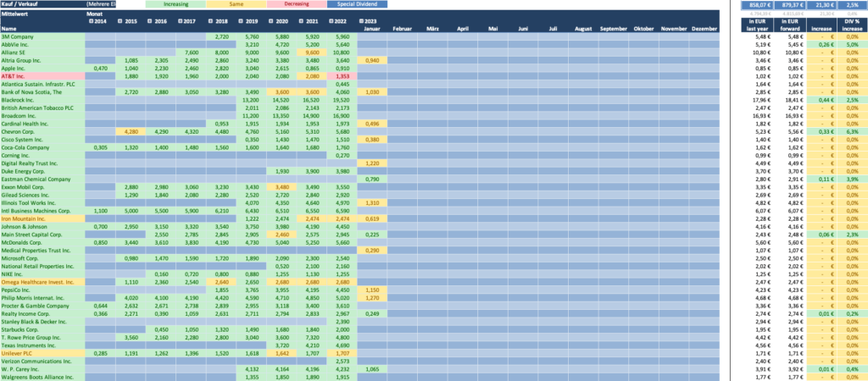
Task: Expand the 2017 year column group
Action: 181,21
